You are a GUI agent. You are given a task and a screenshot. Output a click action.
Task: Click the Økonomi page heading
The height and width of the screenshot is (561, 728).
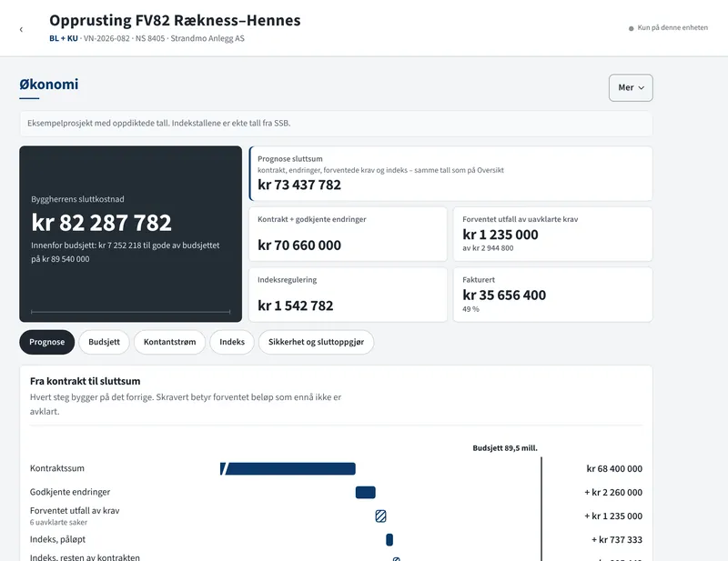(x=49, y=85)
